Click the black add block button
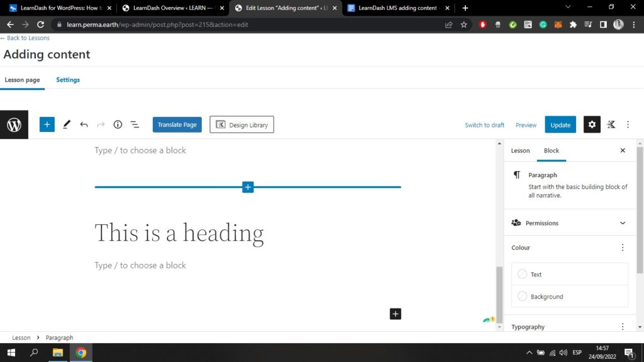The width and height of the screenshot is (644, 362). coord(395,314)
